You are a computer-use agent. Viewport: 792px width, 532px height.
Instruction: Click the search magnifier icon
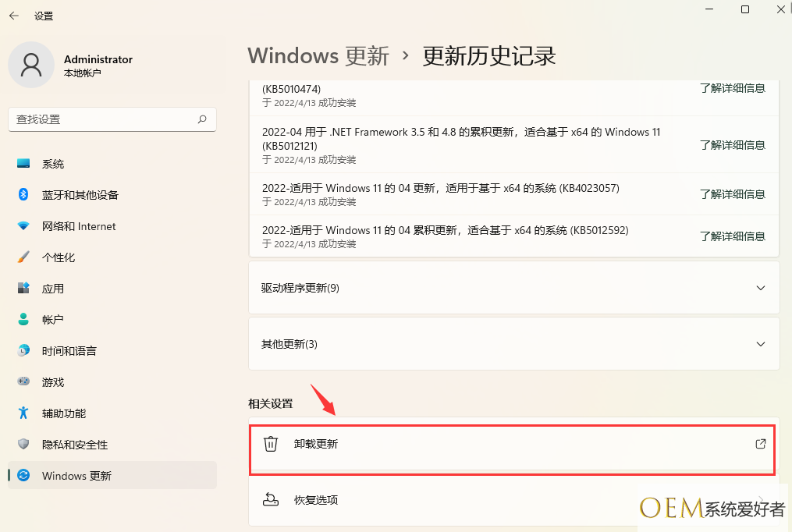202,119
